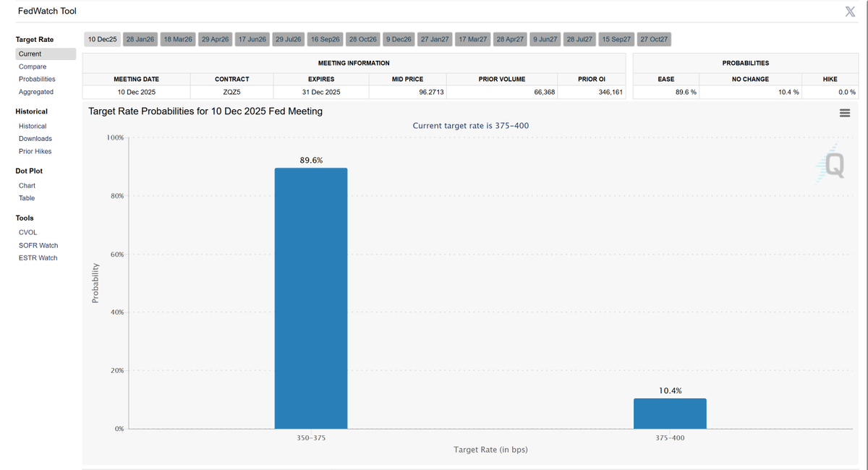Select the 10 Dec25 meeting tab
868x470 pixels.
(x=103, y=39)
